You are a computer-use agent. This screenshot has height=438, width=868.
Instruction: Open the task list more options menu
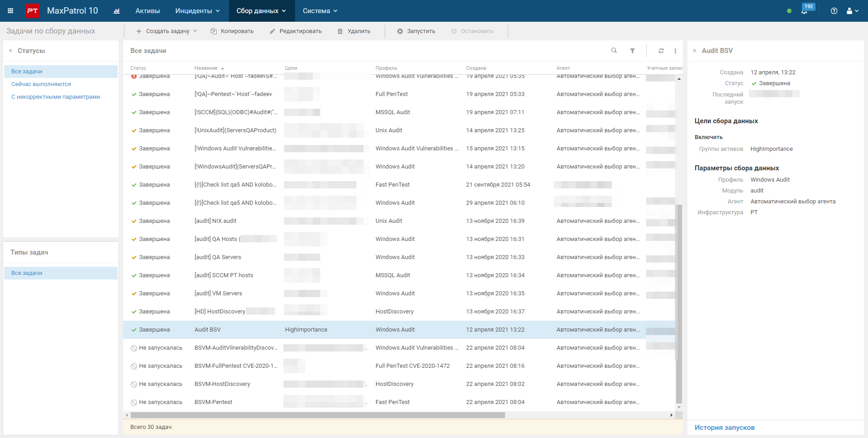pos(675,51)
